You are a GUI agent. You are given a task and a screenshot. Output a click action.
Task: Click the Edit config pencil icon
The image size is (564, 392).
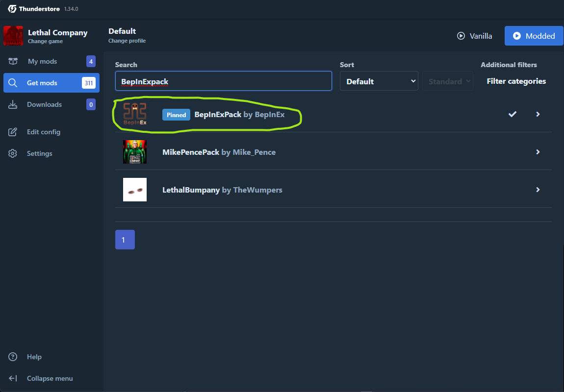13,132
